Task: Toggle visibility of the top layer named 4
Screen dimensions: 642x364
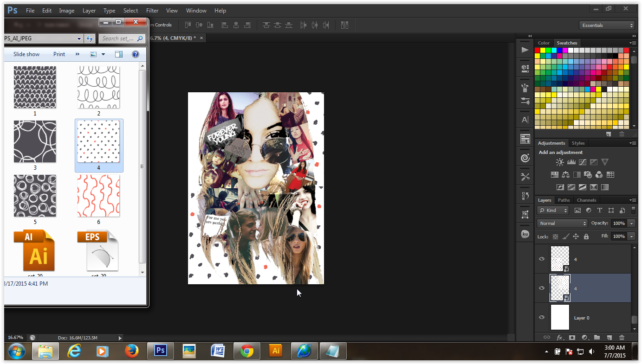Action: pos(541,259)
